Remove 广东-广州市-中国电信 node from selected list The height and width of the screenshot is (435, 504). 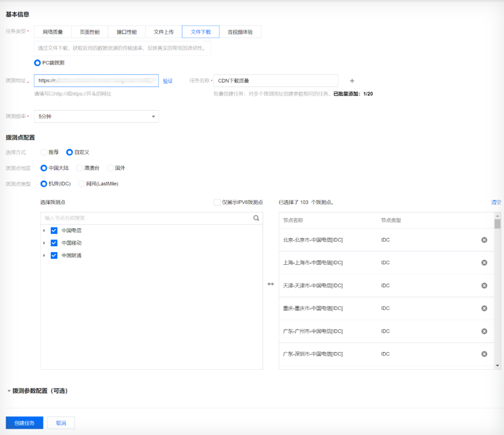click(x=484, y=331)
